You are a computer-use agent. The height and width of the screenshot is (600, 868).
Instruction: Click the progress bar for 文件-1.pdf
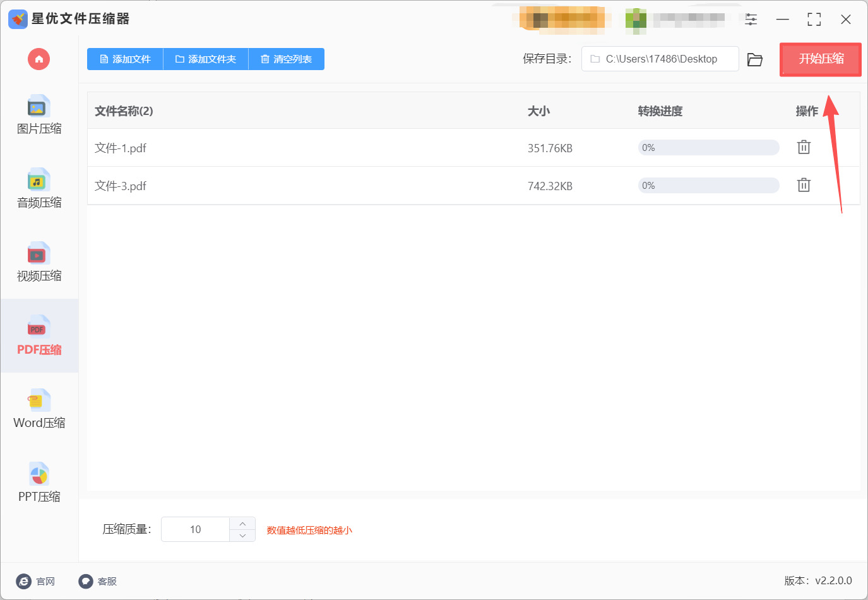[708, 148]
